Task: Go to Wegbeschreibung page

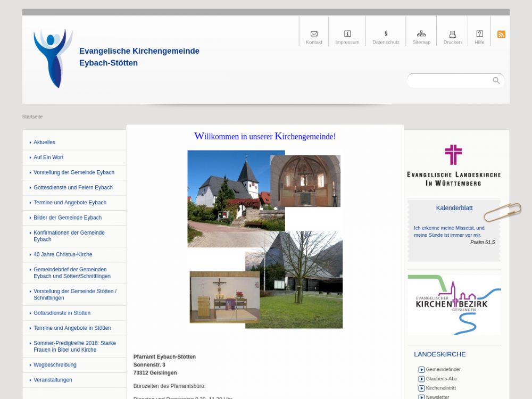Action: [55, 365]
